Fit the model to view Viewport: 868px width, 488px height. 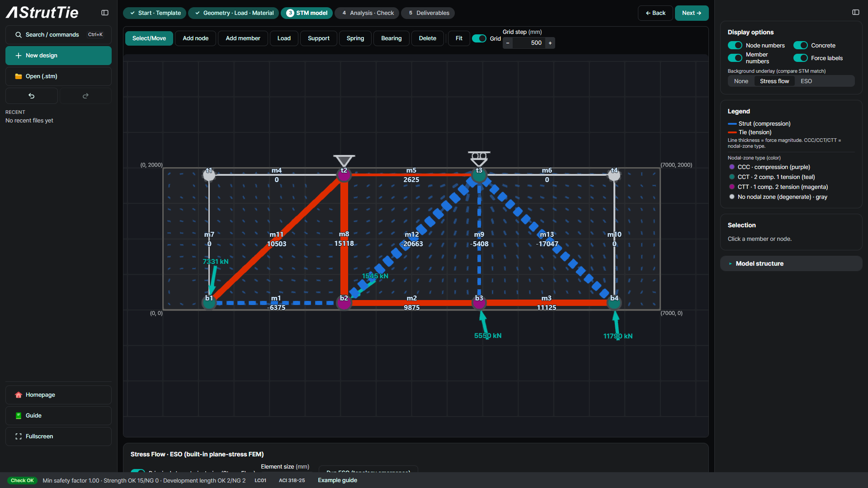click(459, 38)
